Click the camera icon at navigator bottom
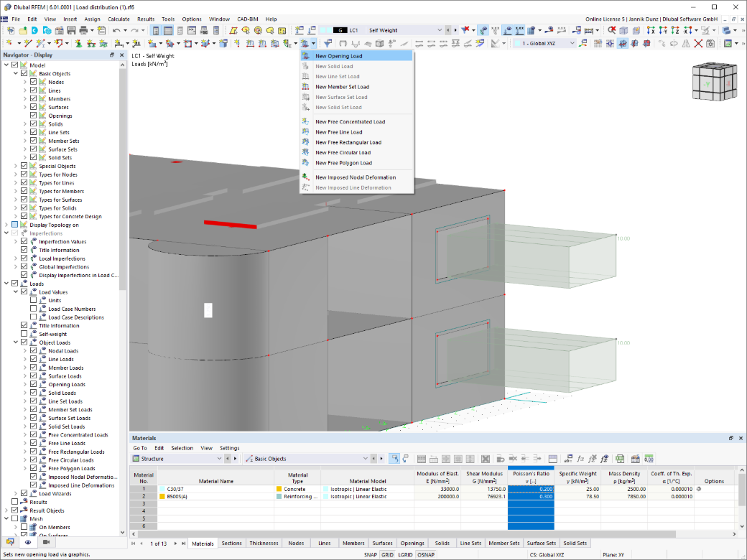747x560 pixels. (46, 542)
